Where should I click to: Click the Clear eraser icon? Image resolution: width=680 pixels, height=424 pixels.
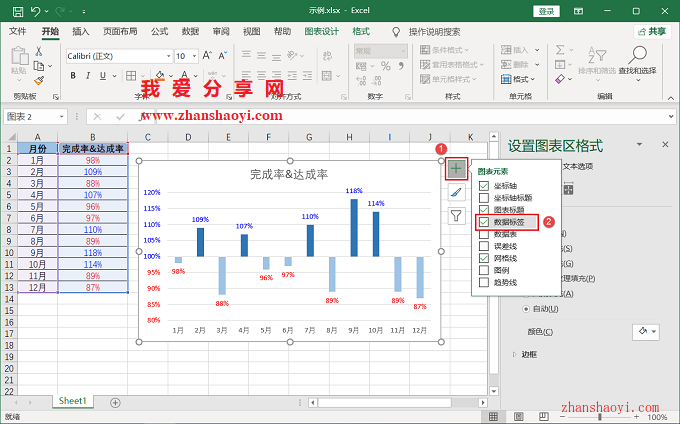tap(560, 79)
